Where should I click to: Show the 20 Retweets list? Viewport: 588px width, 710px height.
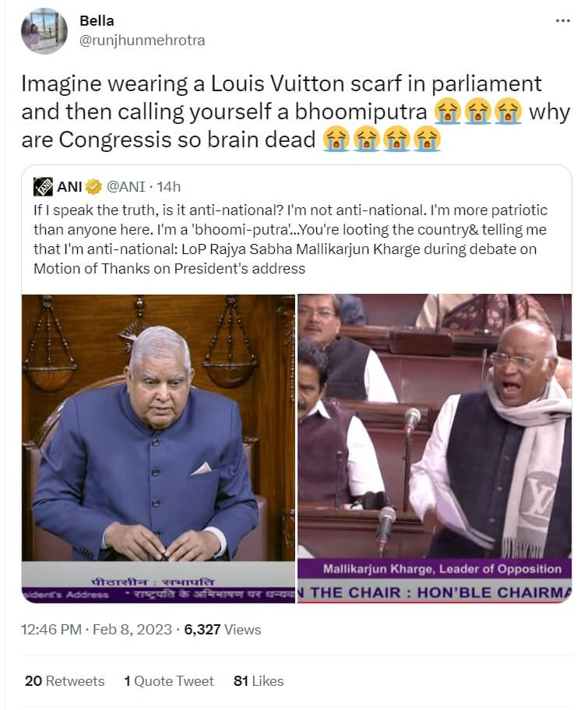(x=65, y=681)
